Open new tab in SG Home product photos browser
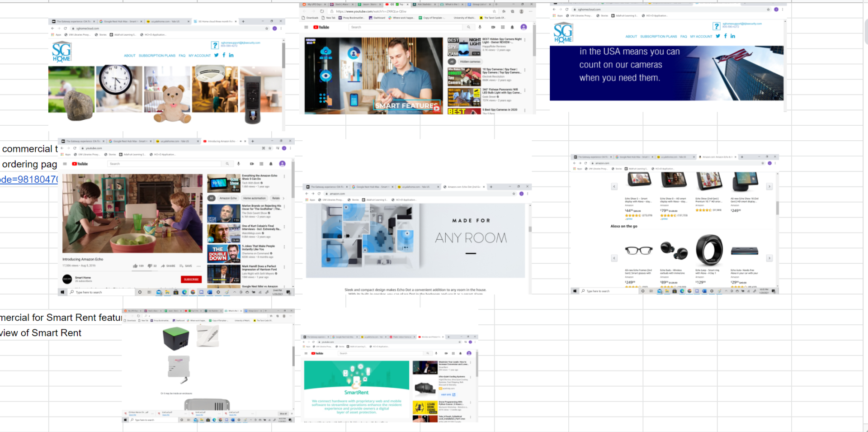Screen dimensions: 868x432 (x=243, y=21)
